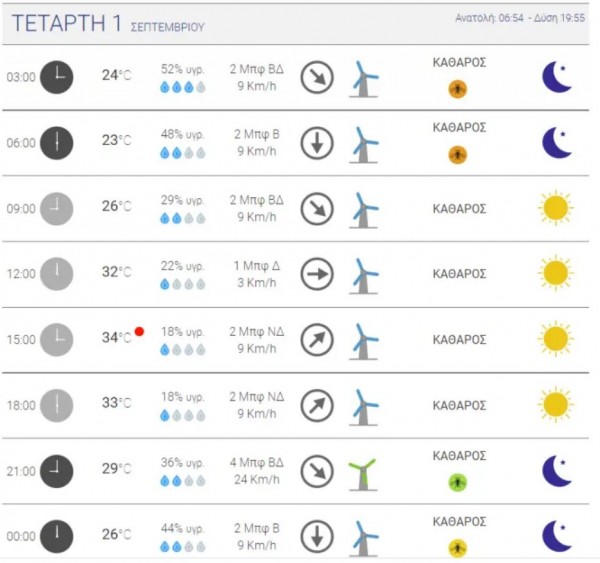Click the sunrise and sunset times text
600x563 pixels.
point(519,18)
